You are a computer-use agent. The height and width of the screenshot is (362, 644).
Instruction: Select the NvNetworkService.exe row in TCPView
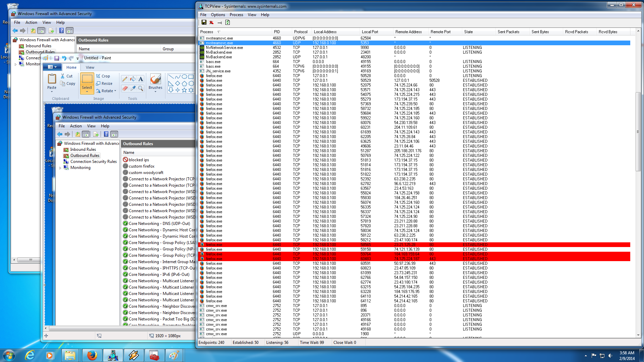point(415,48)
